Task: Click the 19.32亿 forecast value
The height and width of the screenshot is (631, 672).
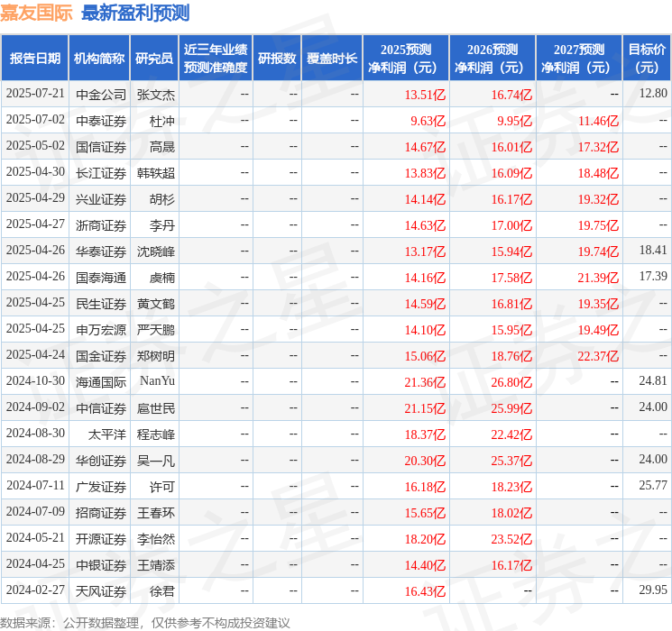Action: 598,199
